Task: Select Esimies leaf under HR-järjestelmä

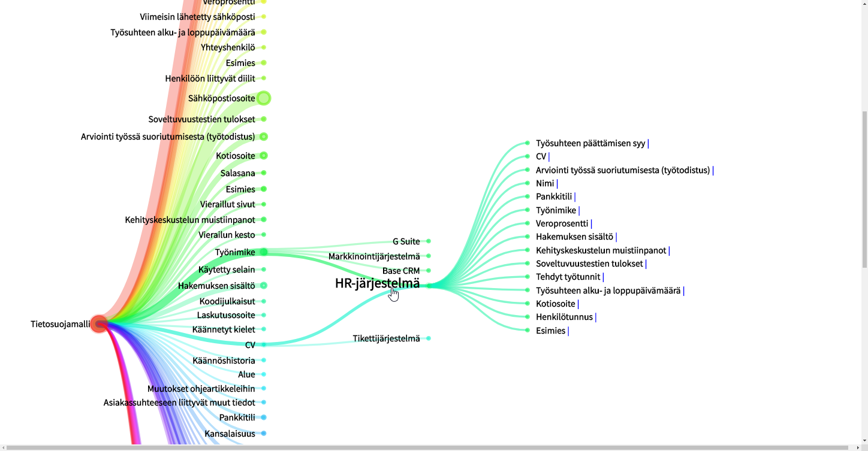Action: (x=551, y=331)
